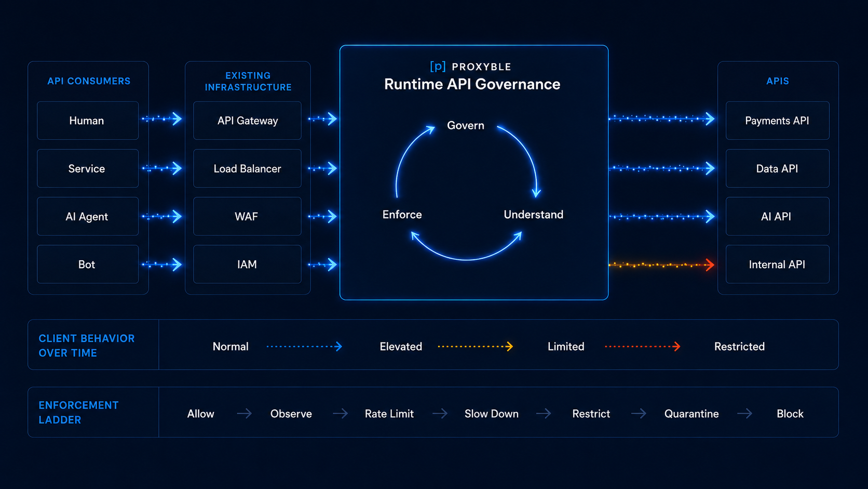The image size is (868, 489).
Task: Click the blue dotted arrow after Normal
Action: 304,346
